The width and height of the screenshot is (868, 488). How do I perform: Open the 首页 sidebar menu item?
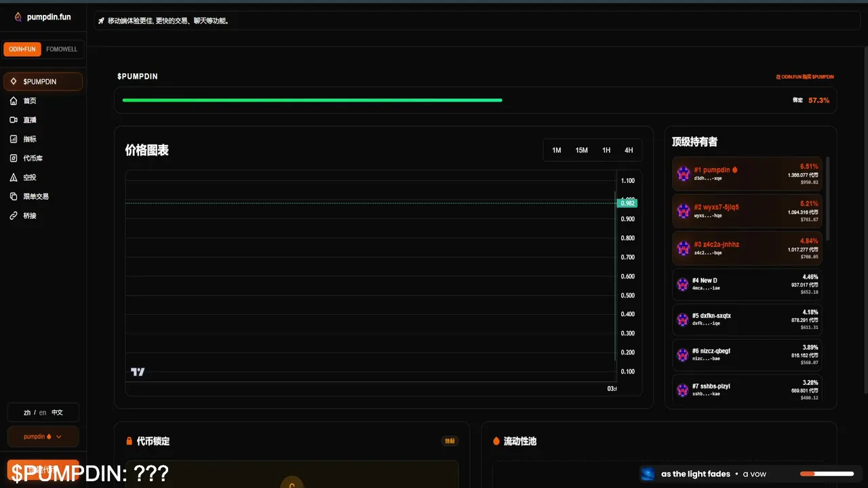pos(43,101)
